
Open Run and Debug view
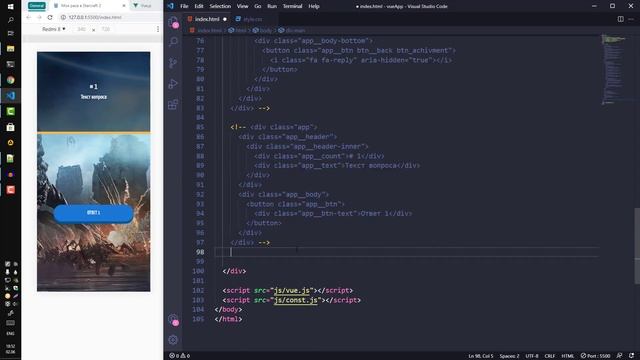click(173, 84)
